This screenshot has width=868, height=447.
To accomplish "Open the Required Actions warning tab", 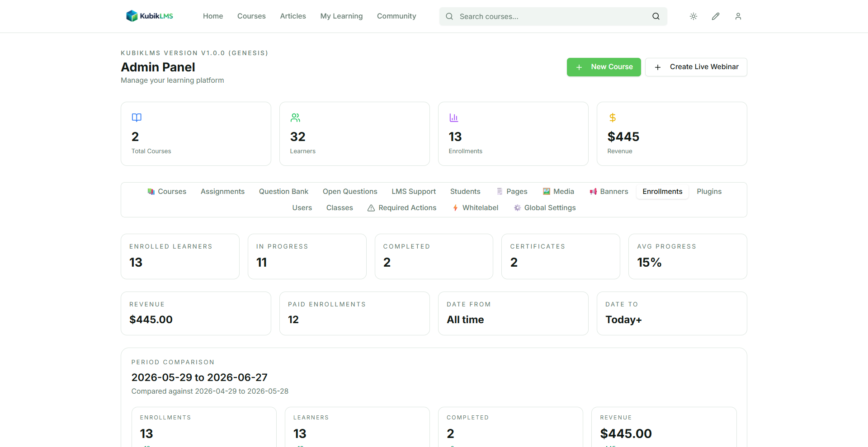I will click(x=402, y=208).
